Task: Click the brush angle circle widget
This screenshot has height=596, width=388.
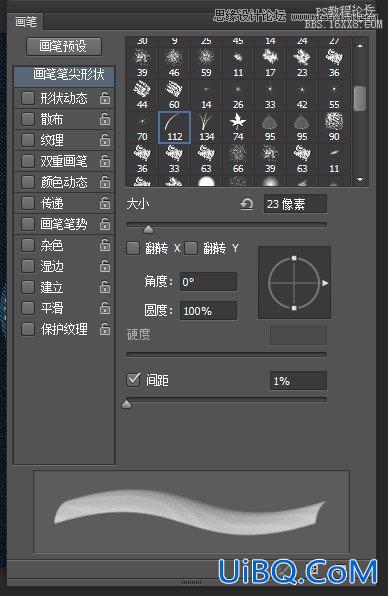Action: pyautogui.click(x=294, y=282)
